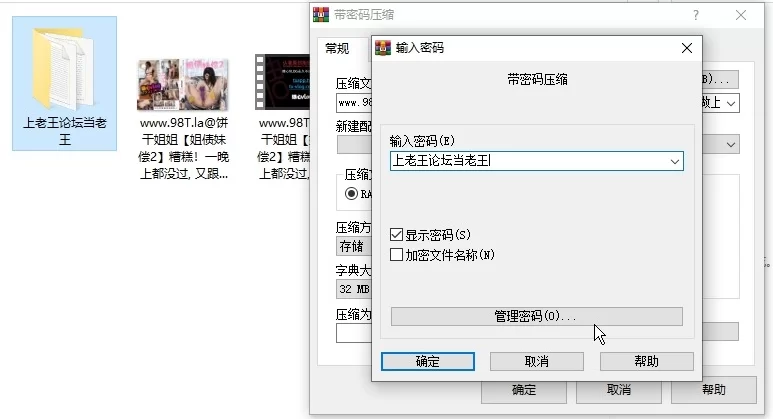This screenshot has width=773, height=419.
Task: Expand the 输入密码 combo box dropdown arrow
Action: coord(675,160)
